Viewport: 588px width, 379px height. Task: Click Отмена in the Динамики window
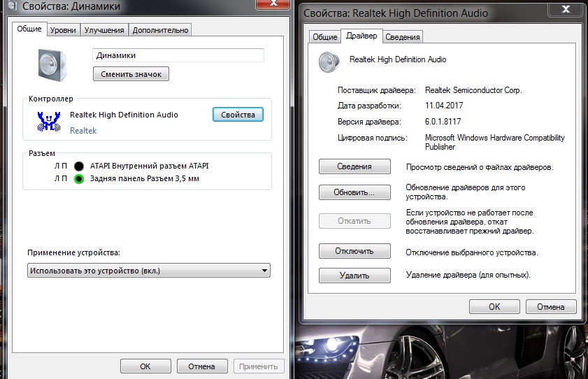(202, 366)
